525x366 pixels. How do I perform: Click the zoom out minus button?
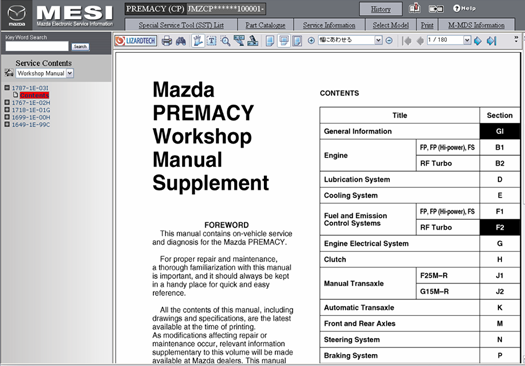click(389, 41)
